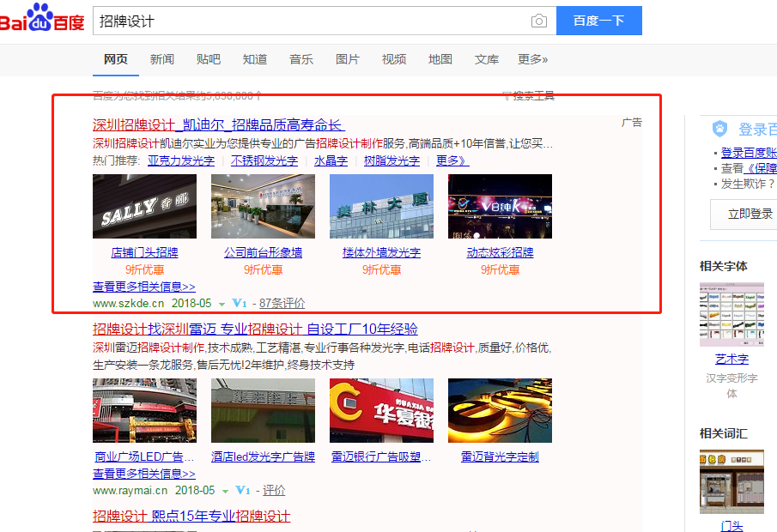
Task: Click www.szkde.cn URL text
Action: coord(128,303)
